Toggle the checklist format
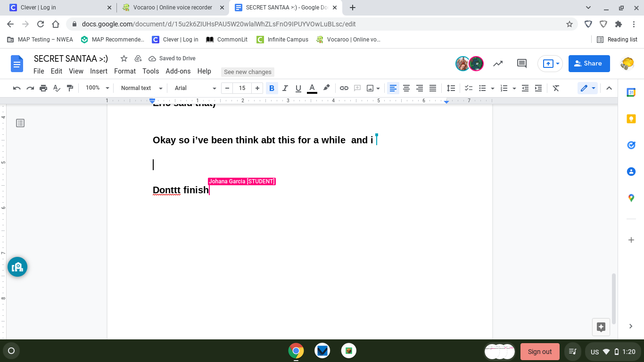Viewport: 644px width, 362px height. click(x=469, y=88)
